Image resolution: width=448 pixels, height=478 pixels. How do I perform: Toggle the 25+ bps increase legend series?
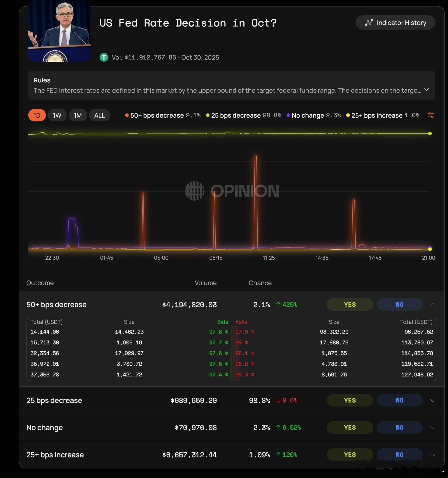377,115
